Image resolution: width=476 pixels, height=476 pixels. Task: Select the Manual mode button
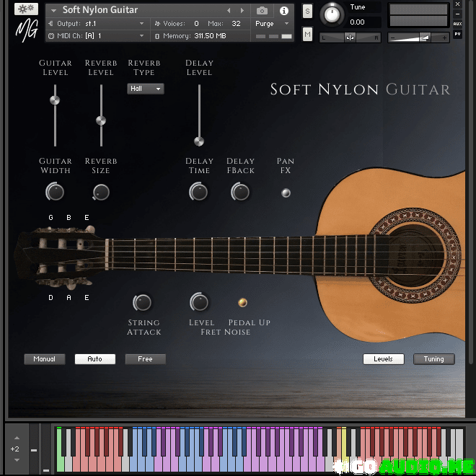pyautogui.click(x=44, y=359)
